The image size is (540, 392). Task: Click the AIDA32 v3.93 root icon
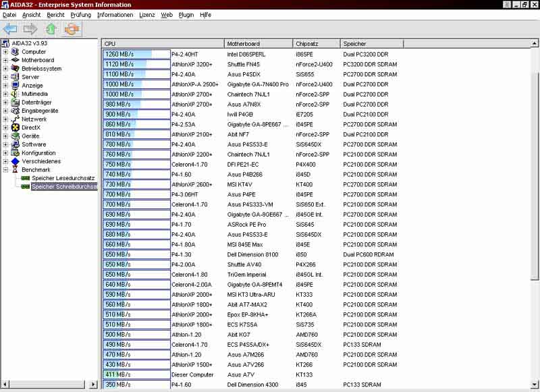coord(5,43)
